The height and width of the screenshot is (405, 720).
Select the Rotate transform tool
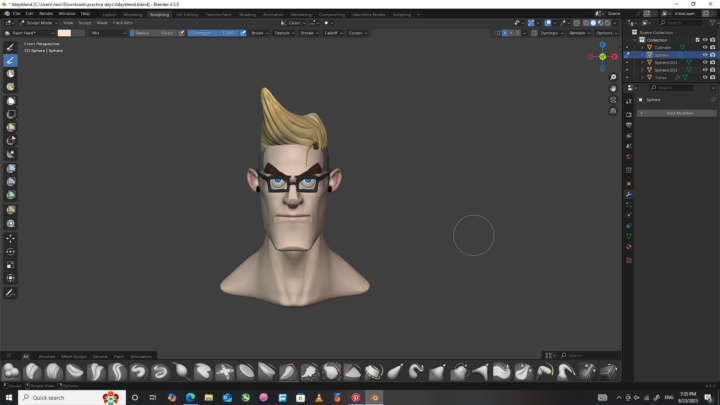pos(10,252)
